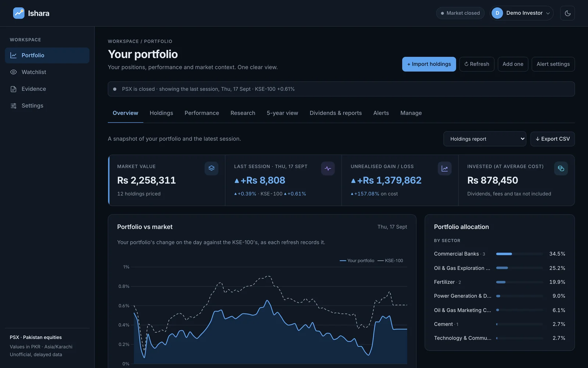The width and height of the screenshot is (588, 368).
Task: Select the Technology & Commu... sector row
Action: click(499, 338)
